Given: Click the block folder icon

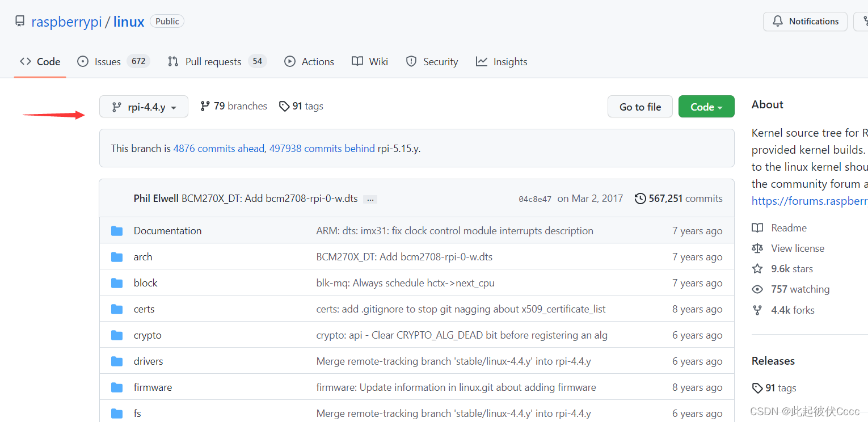Looking at the screenshot, I should pos(117,283).
